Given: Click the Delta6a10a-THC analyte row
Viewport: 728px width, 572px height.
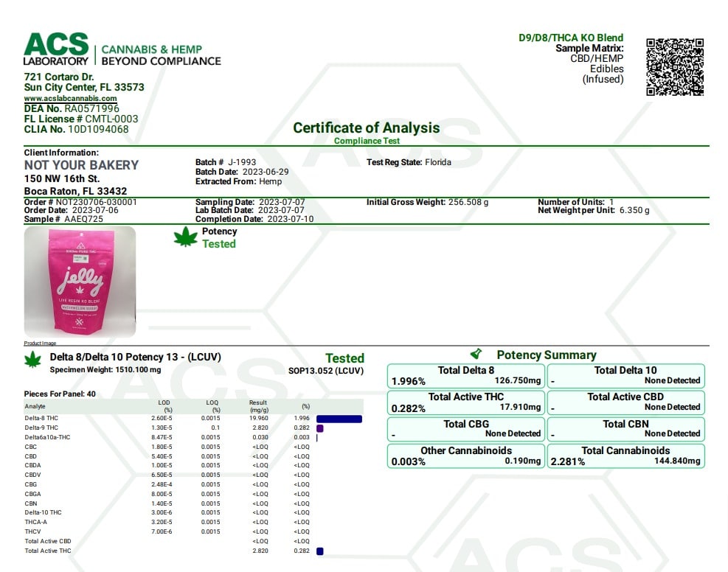Looking at the screenshot, I should click(x=193, y=437).
